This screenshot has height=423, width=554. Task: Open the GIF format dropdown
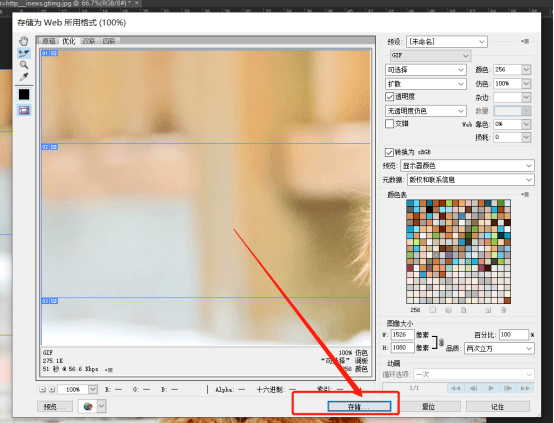pos(430,55)
